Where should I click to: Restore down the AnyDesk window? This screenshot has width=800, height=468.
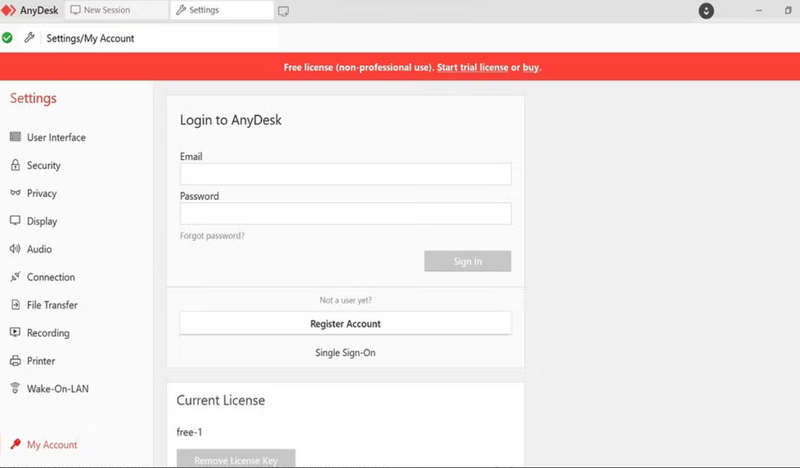click(788, 11)
